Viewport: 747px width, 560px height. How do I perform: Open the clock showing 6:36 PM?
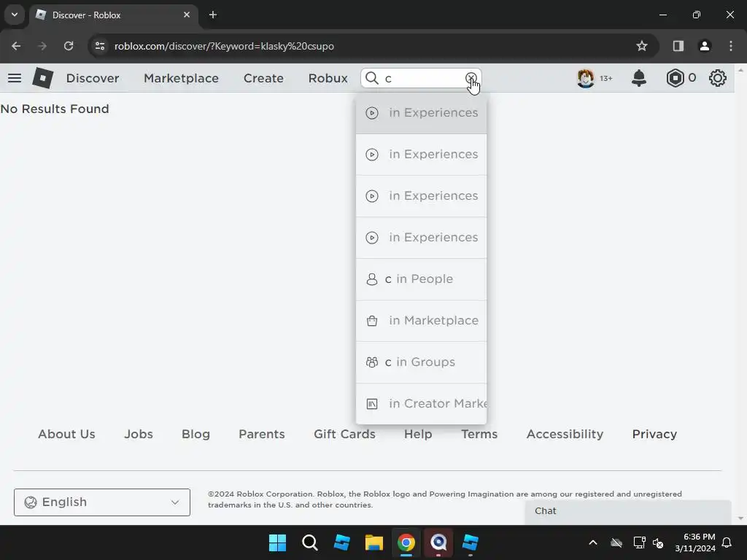tap(695, 542)
